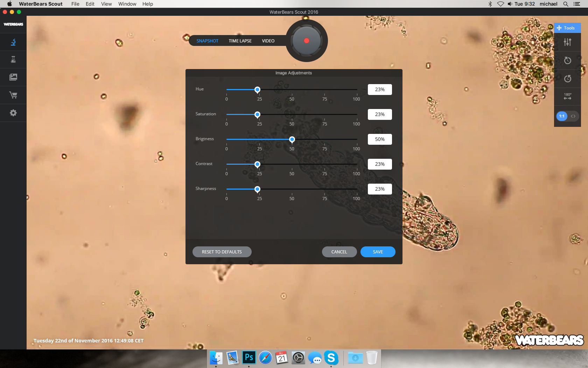
Task: Select the VIDEO mode tab
Action: (268, 41)
